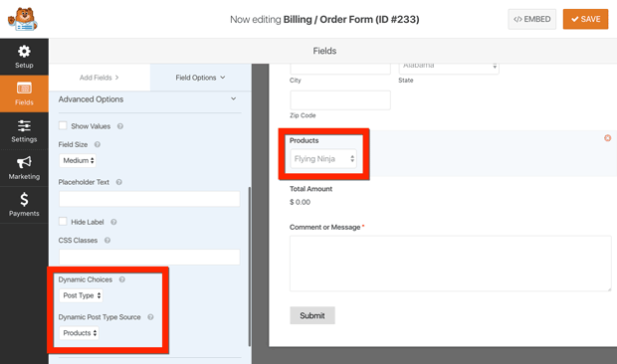Select the Total Amount field label
The image size is (617, 364).
[310, 189]
